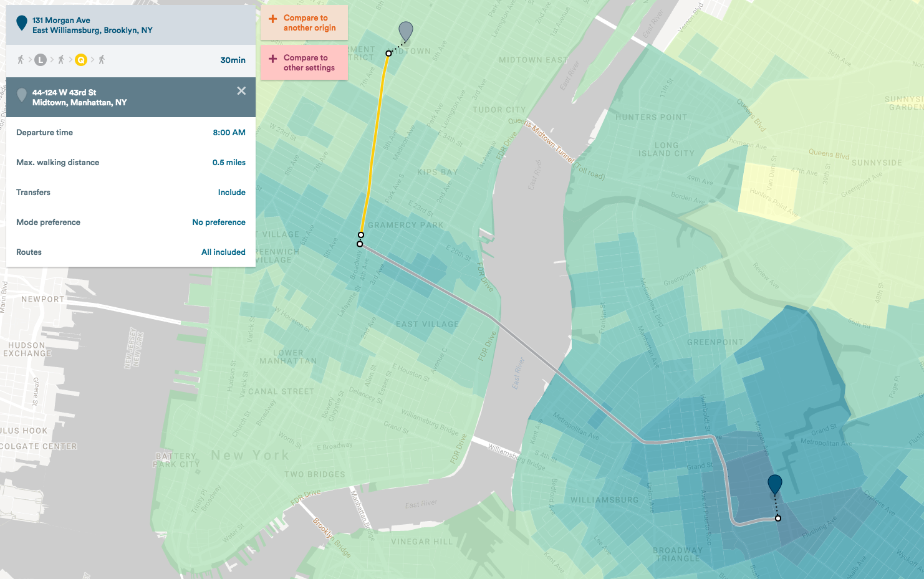
Task: Select the blue origin marker on the map
Action: pyautogui.click(x=774, y=484)
